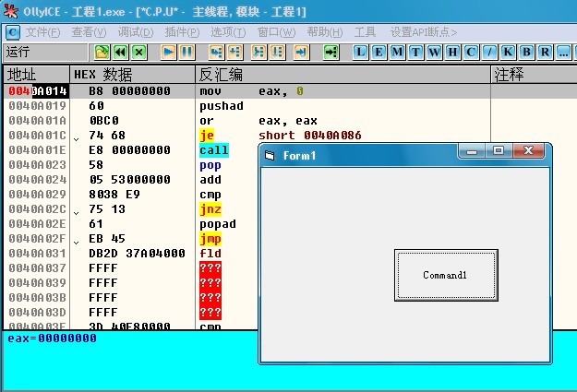
Task: Click the Command1 button in Form1
Action: [446, 275]
